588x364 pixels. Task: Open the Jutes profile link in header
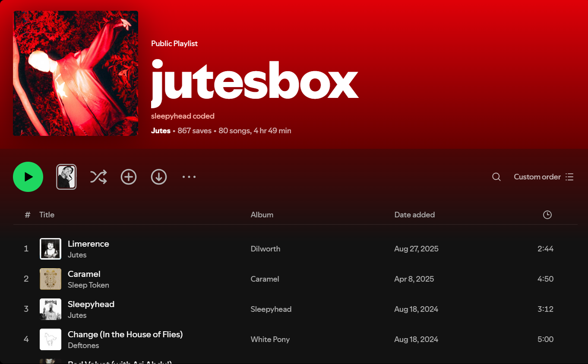(161, 131)
